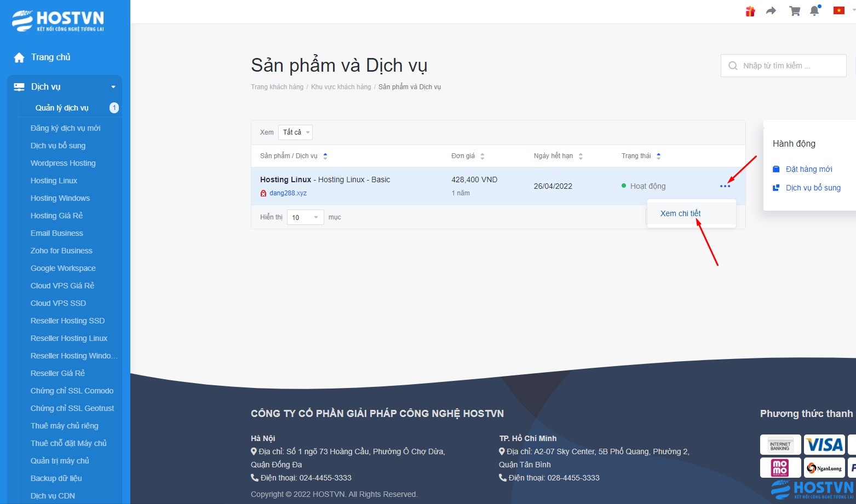This screenshot has width=856, height=504.
Task: Open Email Business in sidebar
Action: click(57, 233)
